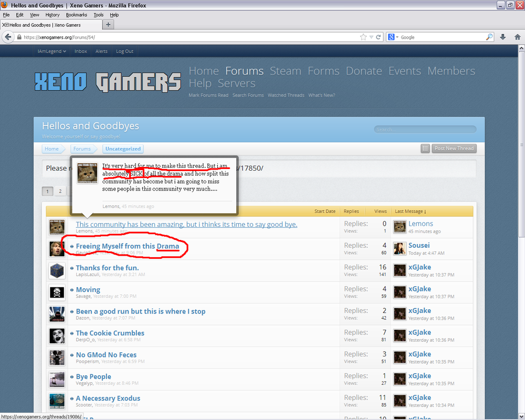This screenshot has height=420, width=525.
Task: Open the Servers navigation link
Action: 236,83
